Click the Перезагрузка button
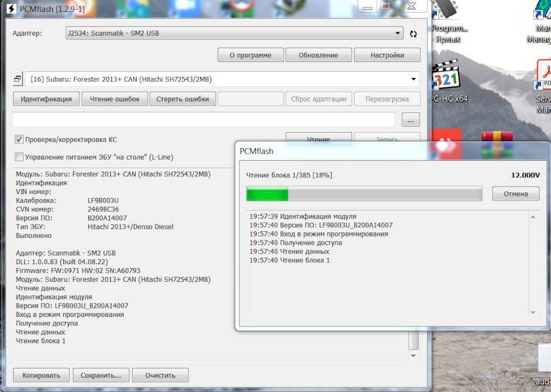 387,99
